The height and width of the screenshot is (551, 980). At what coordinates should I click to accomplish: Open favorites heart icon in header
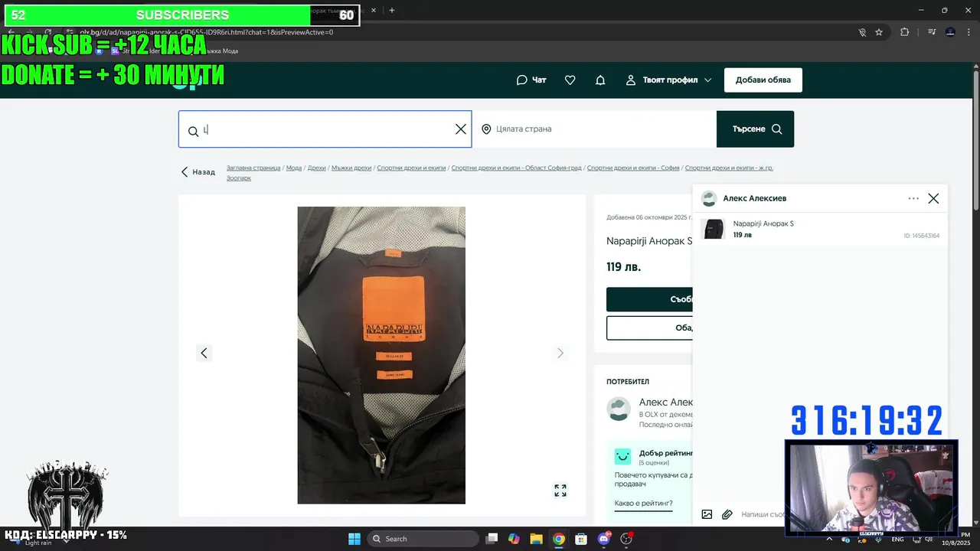[x=570, y=80]
